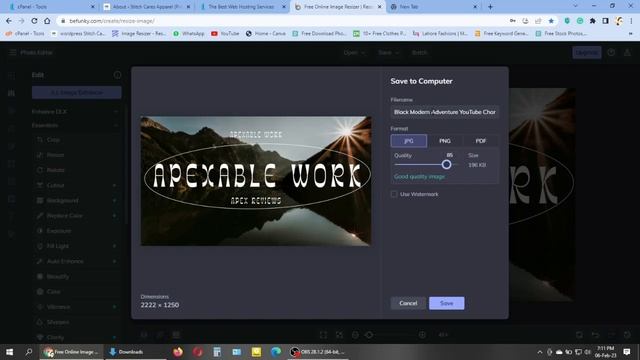Bookmark this page with star icon
Screen dimensions: 640x360
click(x=551, y=21)
